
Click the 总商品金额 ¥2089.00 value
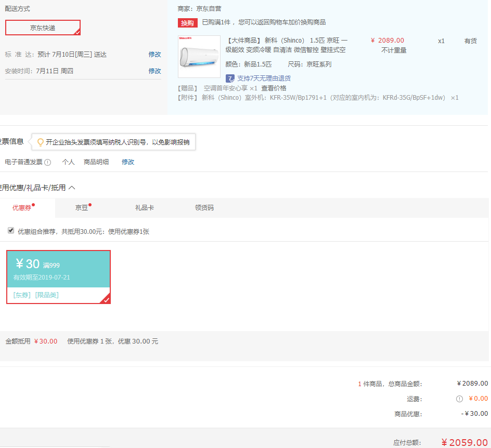[472, 383]
